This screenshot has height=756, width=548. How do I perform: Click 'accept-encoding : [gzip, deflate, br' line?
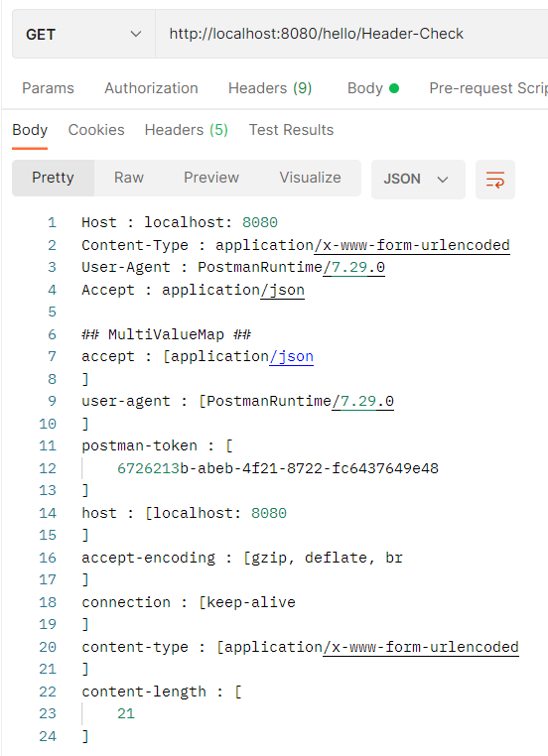242,558
